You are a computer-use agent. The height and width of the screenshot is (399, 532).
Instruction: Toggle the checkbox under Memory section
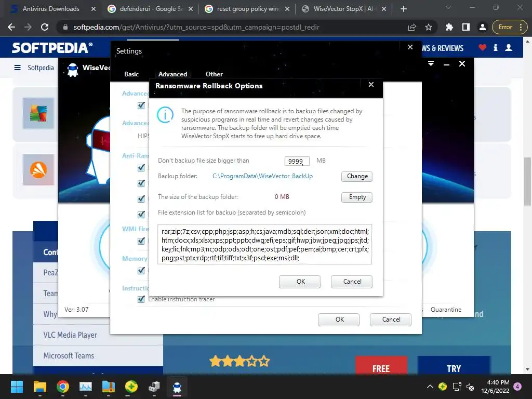point(141,270)
